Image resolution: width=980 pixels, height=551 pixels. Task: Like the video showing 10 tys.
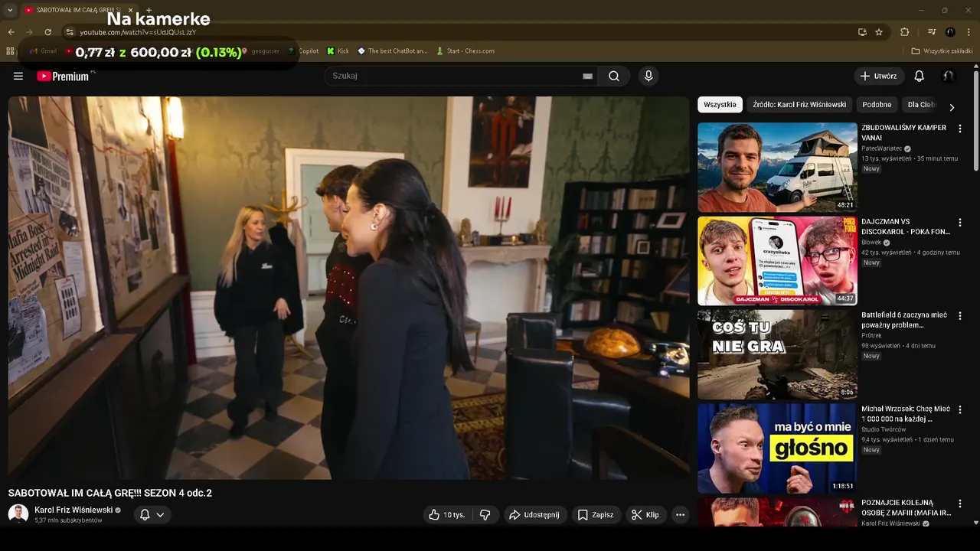point(447,515)
